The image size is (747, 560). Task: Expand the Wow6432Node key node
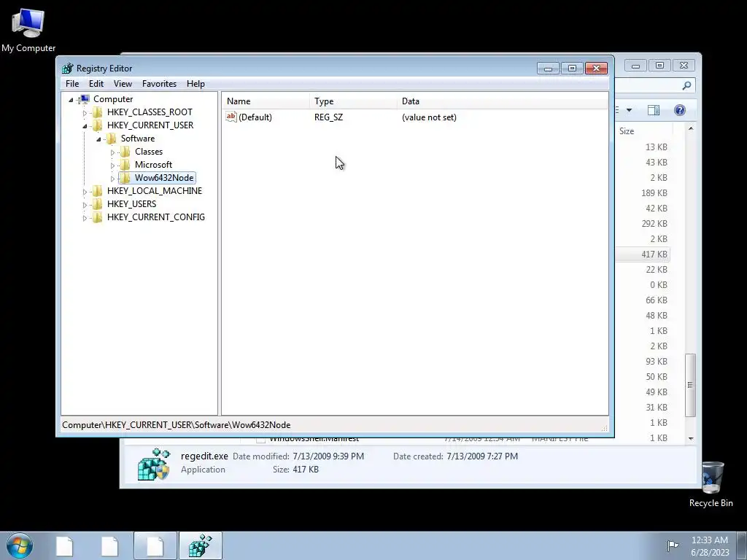[112, 179]
